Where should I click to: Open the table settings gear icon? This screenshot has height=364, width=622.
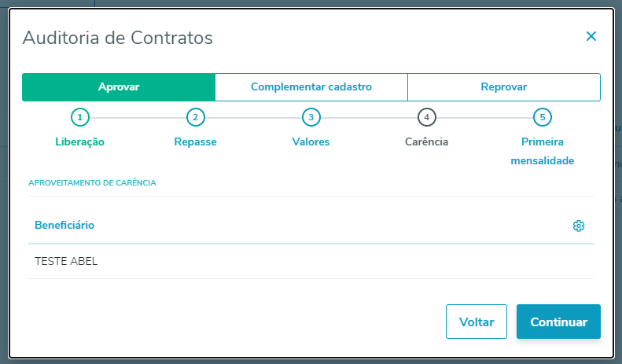579,226
